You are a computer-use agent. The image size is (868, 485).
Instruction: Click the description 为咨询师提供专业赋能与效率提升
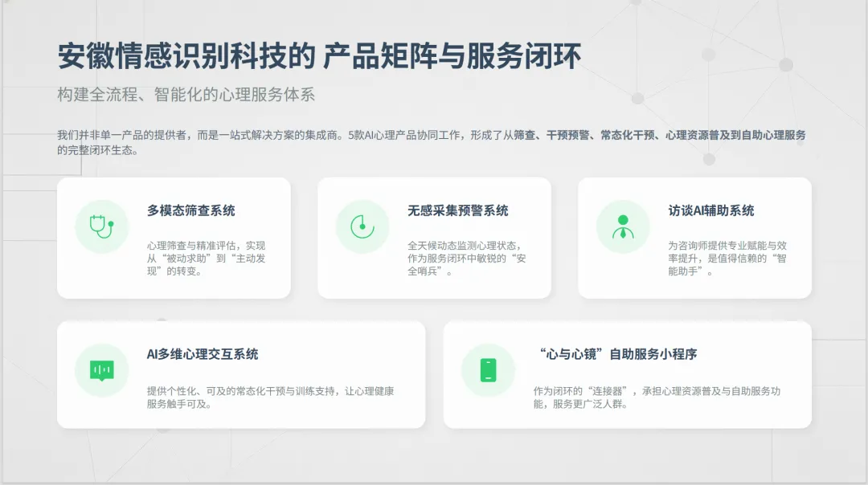coord(727,259)
